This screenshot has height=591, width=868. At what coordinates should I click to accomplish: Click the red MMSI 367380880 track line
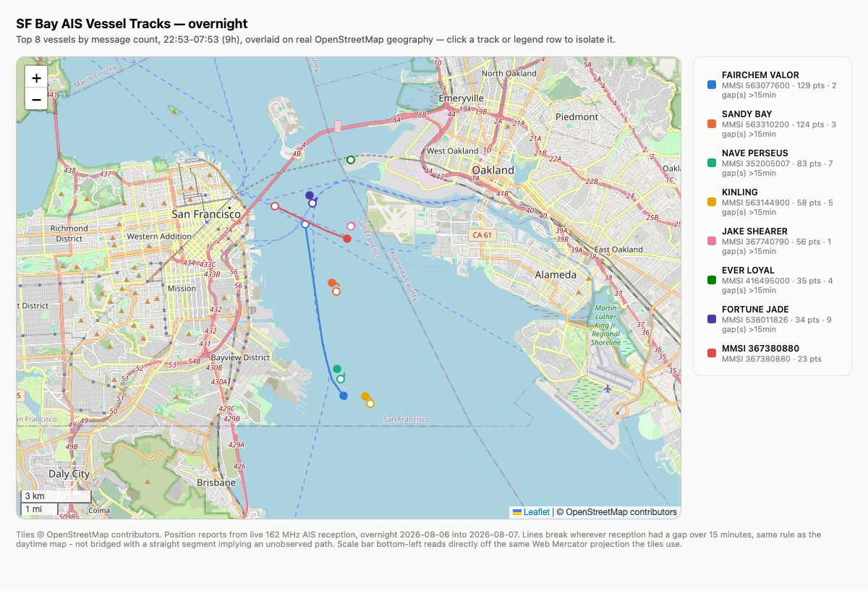(311, 223)
